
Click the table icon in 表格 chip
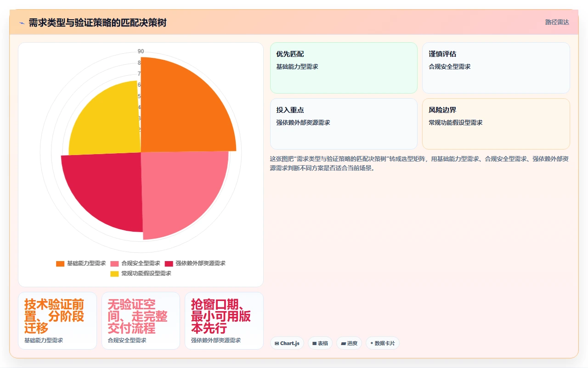[x=315, y=343]
